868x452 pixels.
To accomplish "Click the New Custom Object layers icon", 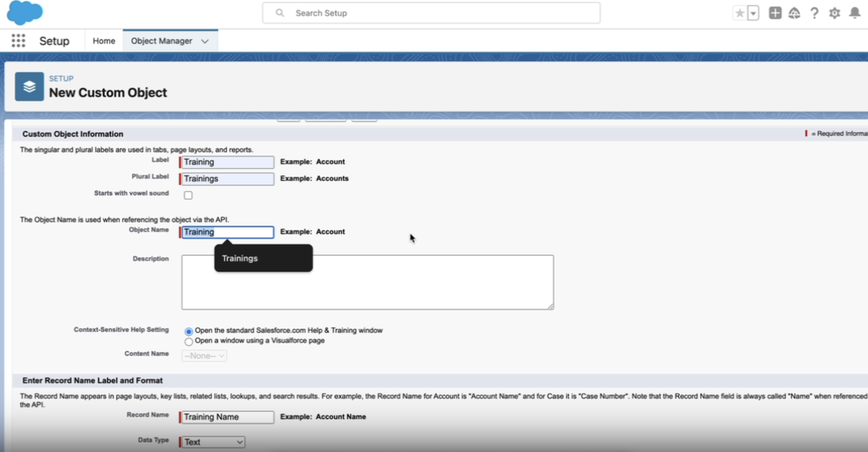I will [29, 87].
